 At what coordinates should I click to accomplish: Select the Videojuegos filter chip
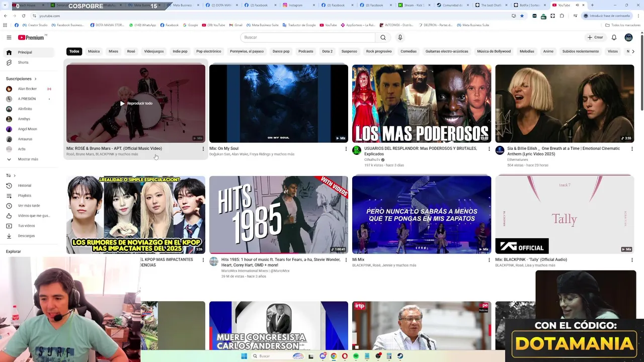click(x=154, y=51)
